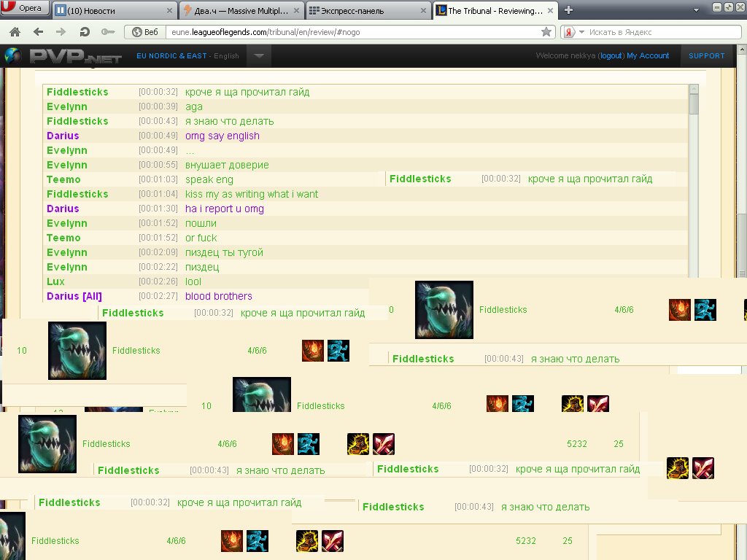Screen dimensions: 747x560
Task: Click the PVP.net logo
Action: pyautogui.click(x=75, y=56)
